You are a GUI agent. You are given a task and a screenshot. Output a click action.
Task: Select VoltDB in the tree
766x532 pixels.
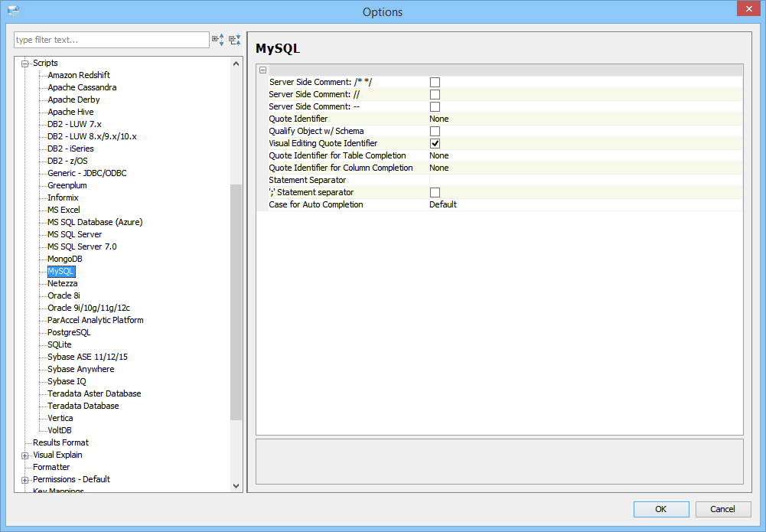point(60,429)
